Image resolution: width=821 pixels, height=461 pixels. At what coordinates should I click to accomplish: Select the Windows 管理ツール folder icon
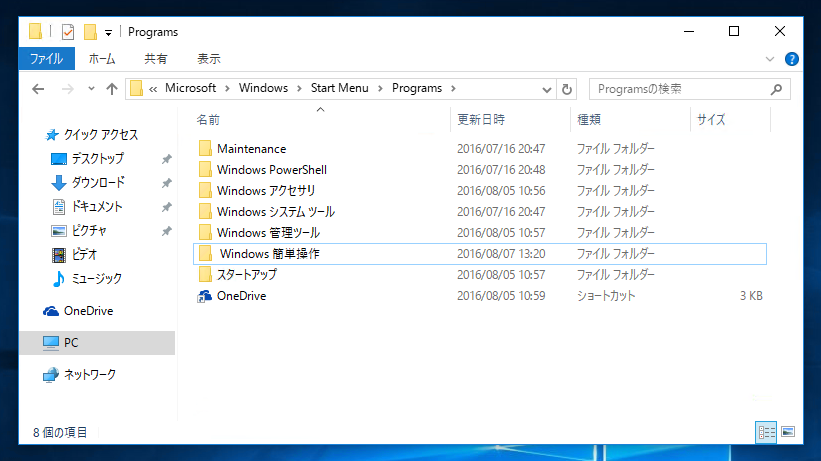pos(205,232)
